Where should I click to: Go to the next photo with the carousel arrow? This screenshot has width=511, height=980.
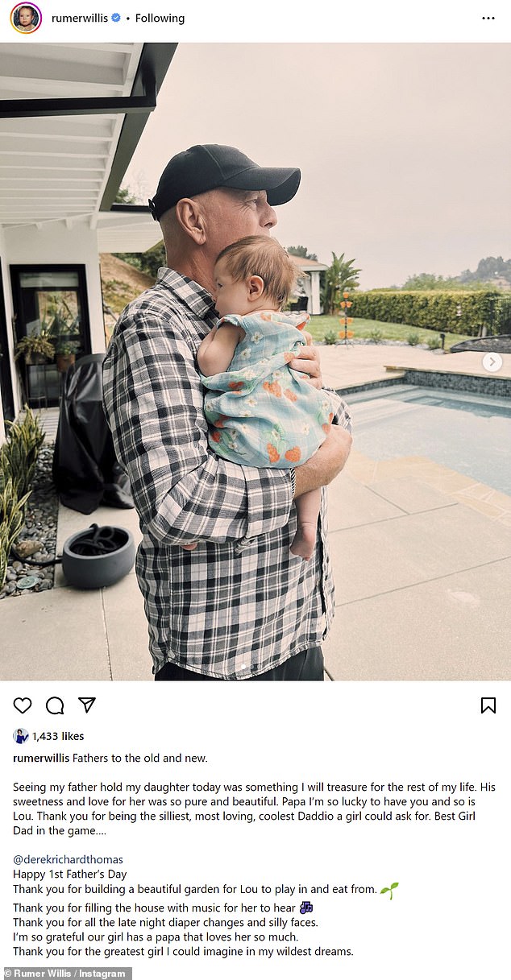coord(492,362)
